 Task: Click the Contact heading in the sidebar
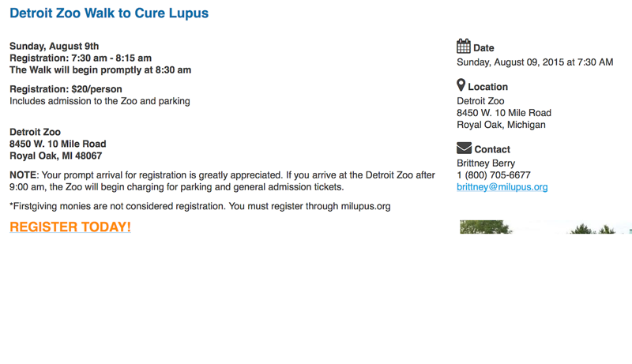[x=492, y=149]
